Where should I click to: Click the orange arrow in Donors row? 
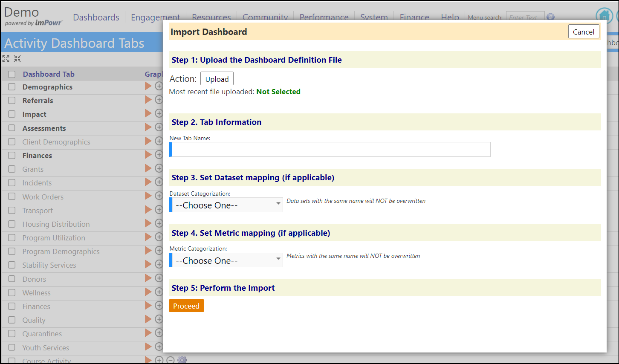coord(148,278)
